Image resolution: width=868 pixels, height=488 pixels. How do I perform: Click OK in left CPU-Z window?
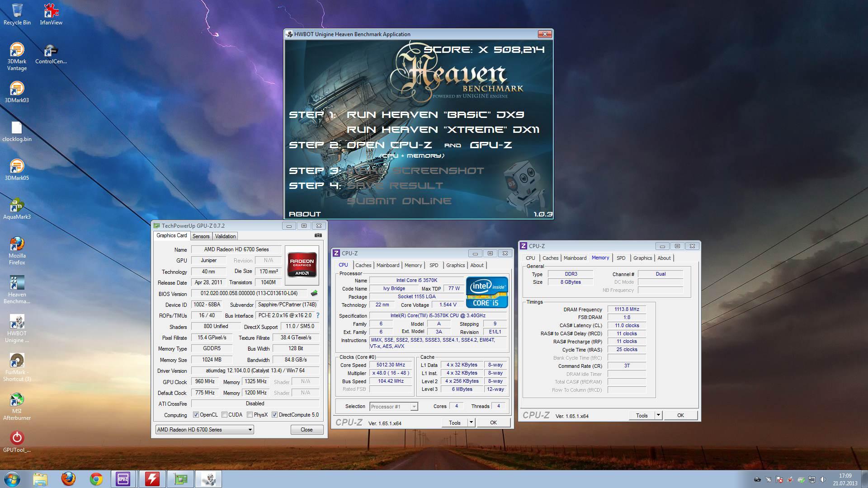coord(493,422)
